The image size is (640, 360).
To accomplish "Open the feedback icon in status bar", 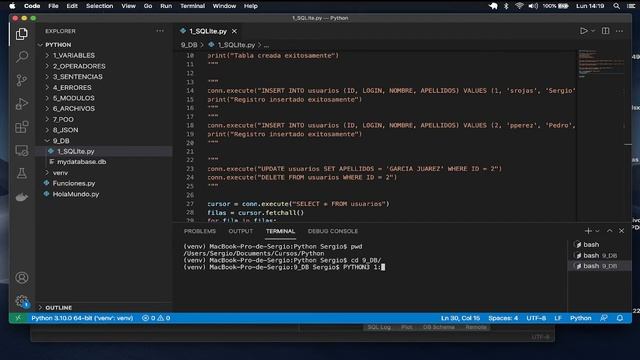I will click(x=604, y=318).
